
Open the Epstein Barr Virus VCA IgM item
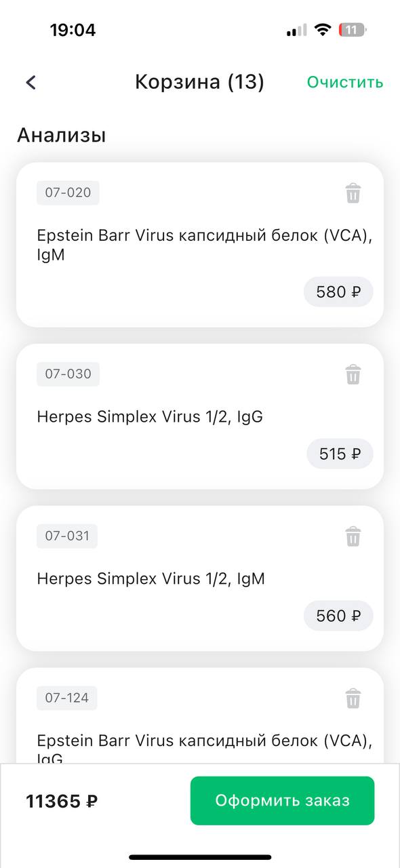(x=200, y=245)
